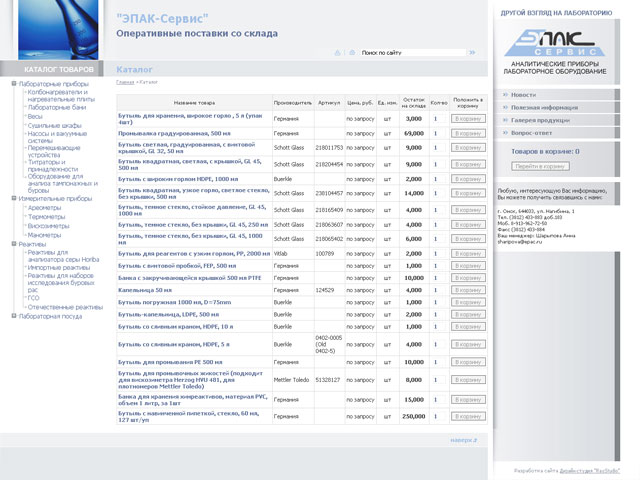
Task: Click the search submit arrows icon
Action: tap(472, 53)
